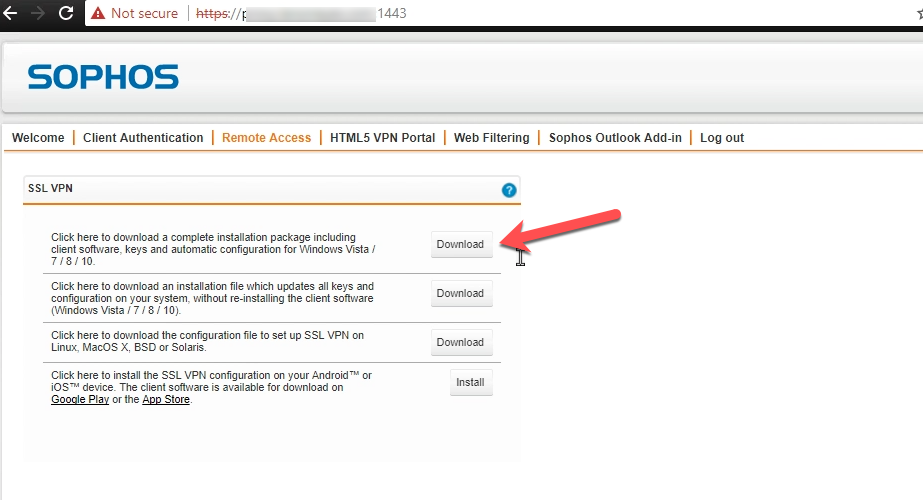
Task: Open SSL VPN help question-mark icon
Action: click(509, 190)
